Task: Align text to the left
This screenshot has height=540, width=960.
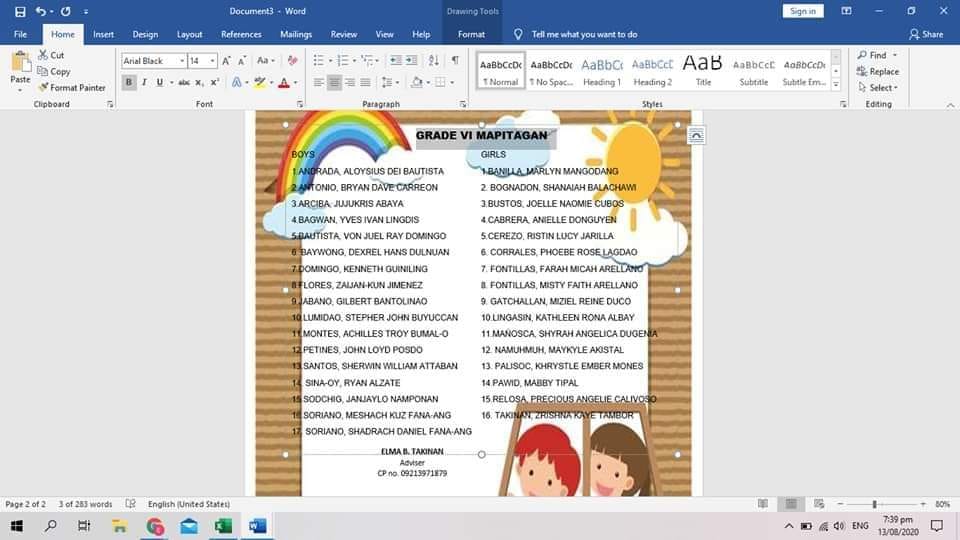Action: tap(318, 82)
